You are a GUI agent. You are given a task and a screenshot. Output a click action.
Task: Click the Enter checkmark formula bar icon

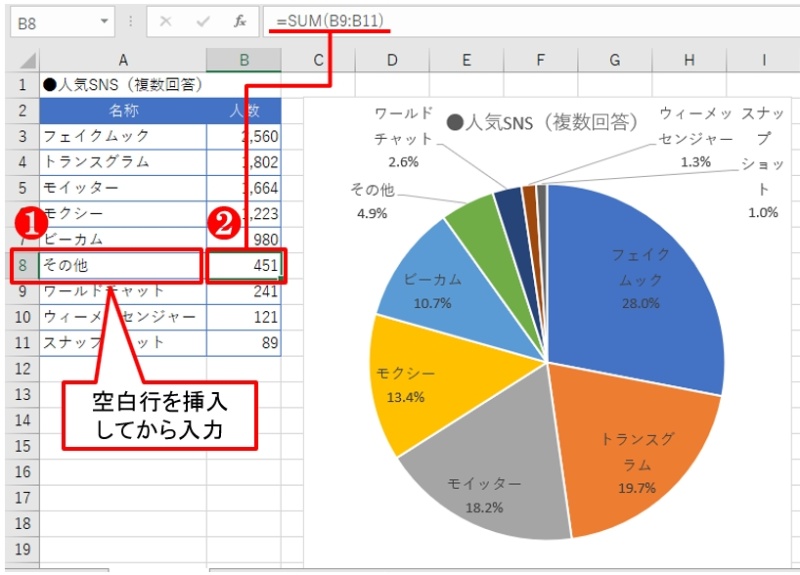202,21
